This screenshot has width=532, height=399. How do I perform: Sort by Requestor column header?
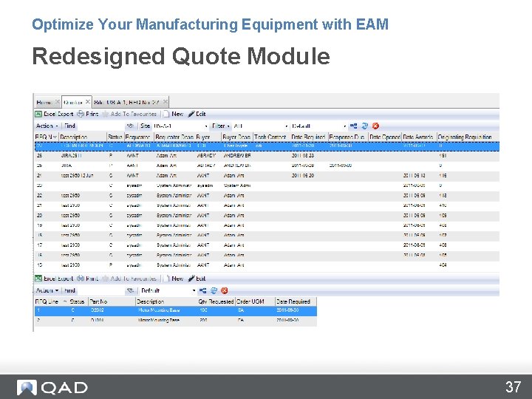139,137
